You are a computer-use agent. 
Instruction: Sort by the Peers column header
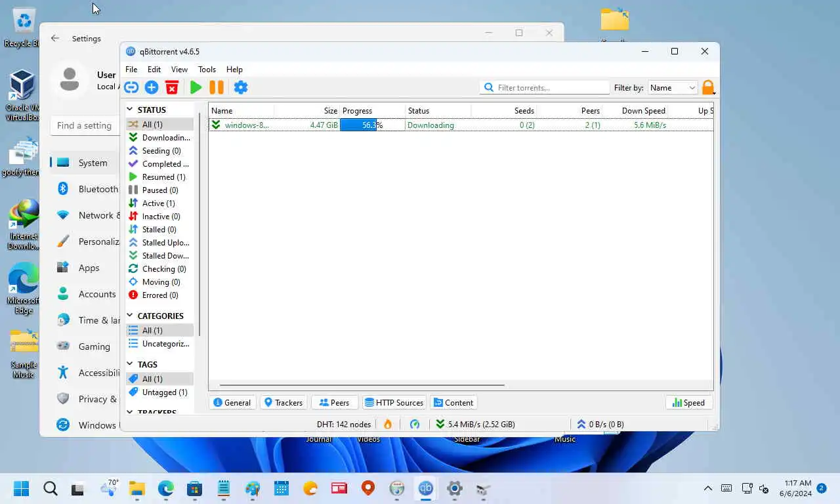(569, 110)
